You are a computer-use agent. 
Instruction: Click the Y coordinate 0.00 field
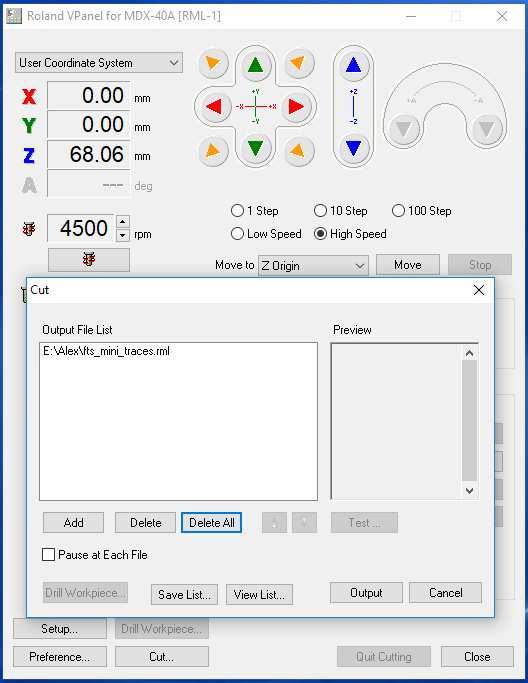pyautogui.click(x=89, y=125)
